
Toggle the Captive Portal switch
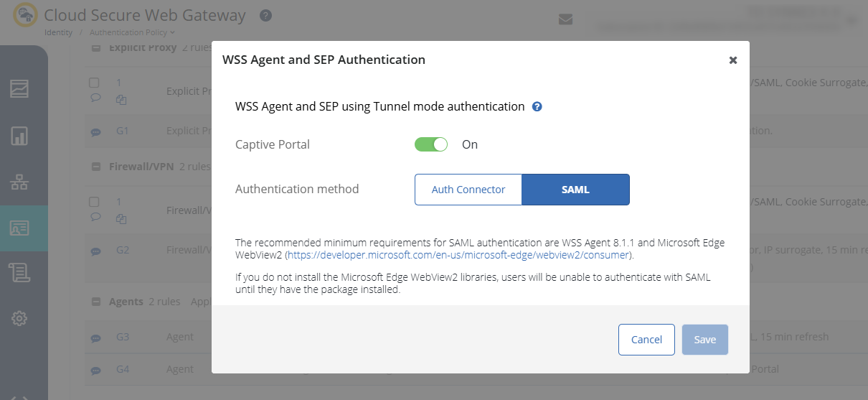[x=431, y=144]
